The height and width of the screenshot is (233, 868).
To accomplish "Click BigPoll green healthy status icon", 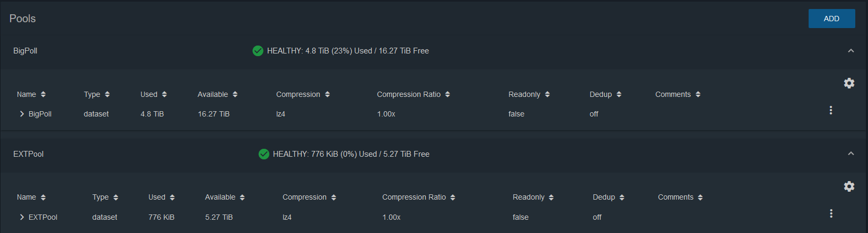I will pyautogui.click(x=258, y=51).
